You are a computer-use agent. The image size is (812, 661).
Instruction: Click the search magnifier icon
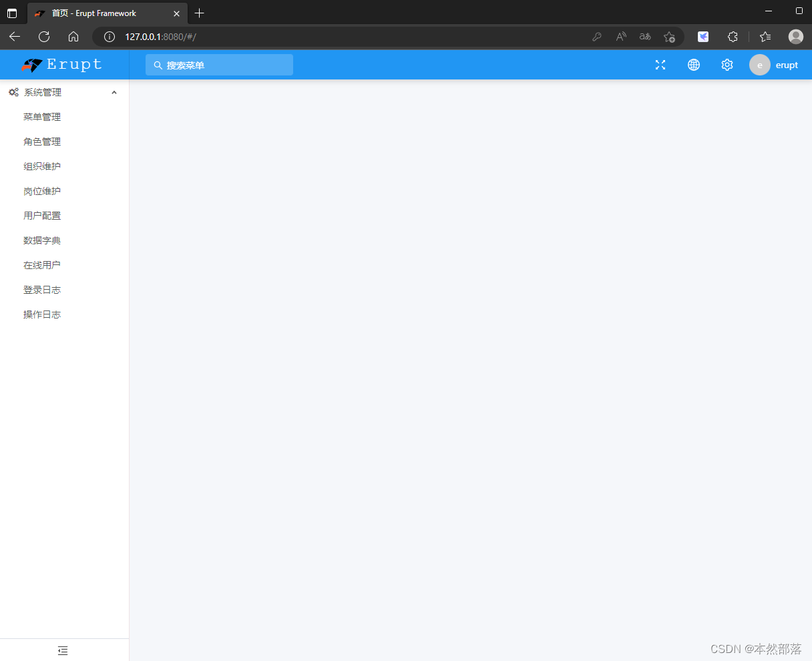coord(158,65)
